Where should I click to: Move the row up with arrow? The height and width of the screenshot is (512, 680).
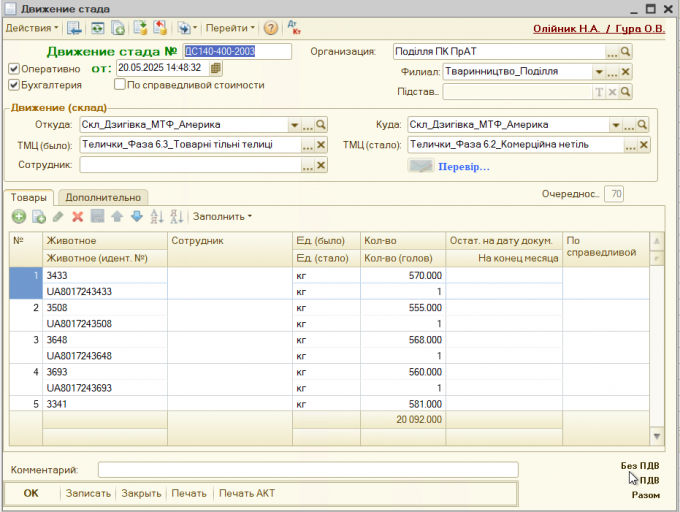click(117, 216)
